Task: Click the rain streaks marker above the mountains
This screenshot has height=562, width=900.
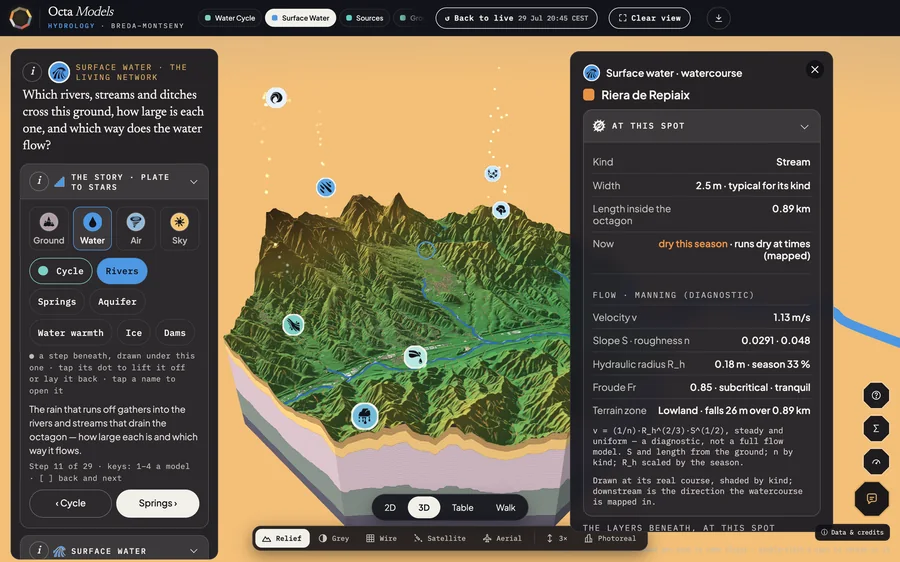Action: pyautogui.click(x=325, y=187)
